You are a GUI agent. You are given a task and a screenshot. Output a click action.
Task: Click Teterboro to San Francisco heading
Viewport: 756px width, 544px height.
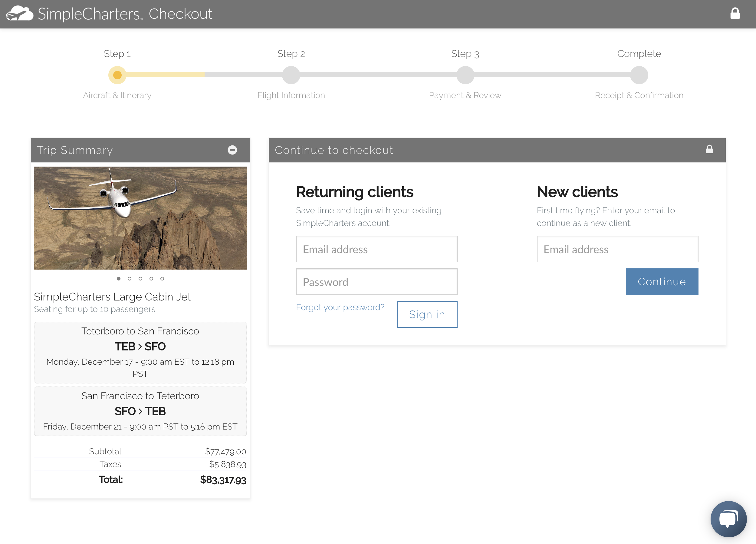(x=140, y=331)
